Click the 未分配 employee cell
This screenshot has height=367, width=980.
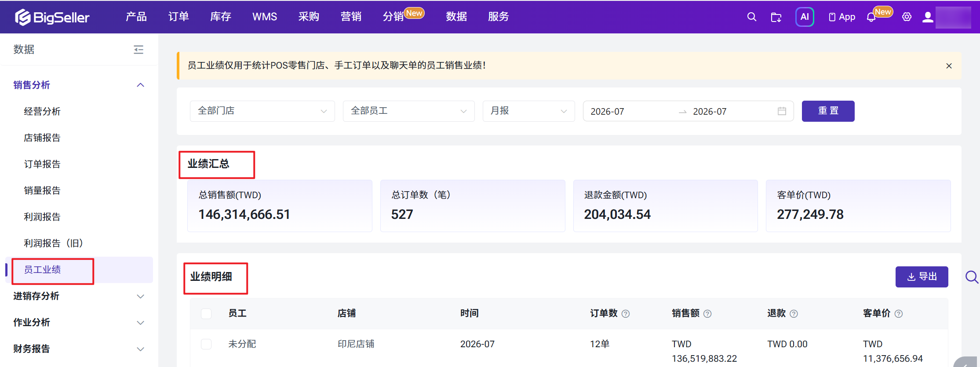click(242, 344)
